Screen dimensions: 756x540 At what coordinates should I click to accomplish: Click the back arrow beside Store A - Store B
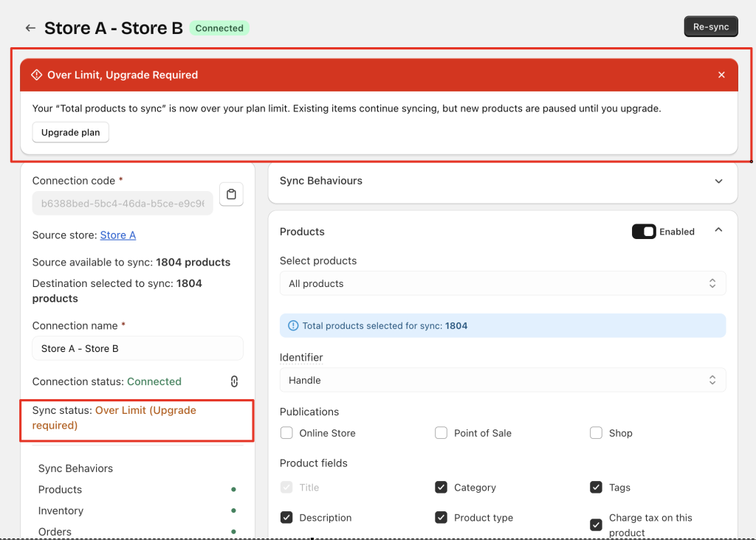tap(30, 28)
